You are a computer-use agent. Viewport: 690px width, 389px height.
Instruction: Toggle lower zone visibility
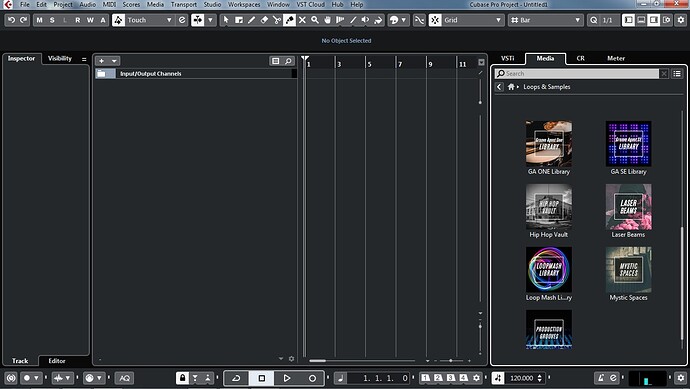click(x=641, y=20)
